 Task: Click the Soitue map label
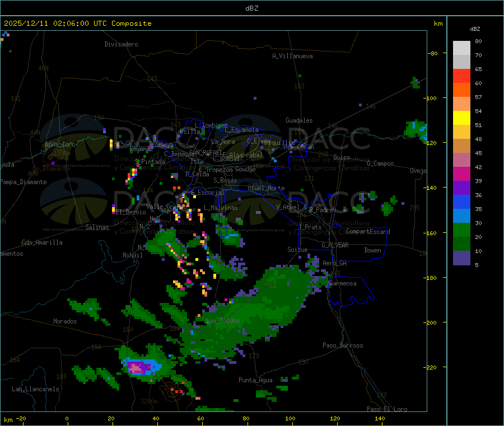pyautogui.click(x=297, y=250)
